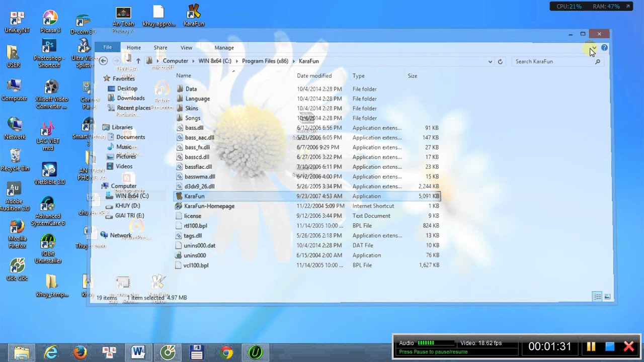Open Internet Explorer from taskbar
This screenshot has width=644, height=362.
tap(51, 352)
